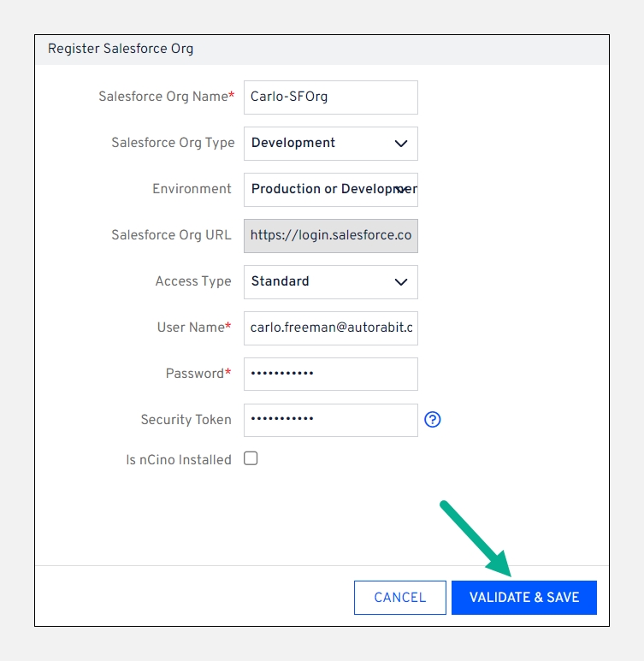Viewport: 644px width, 661px height.
Task: Enable the Is nCino Installed checkbox
Action: pyautogui.click(x=251, y=458)
